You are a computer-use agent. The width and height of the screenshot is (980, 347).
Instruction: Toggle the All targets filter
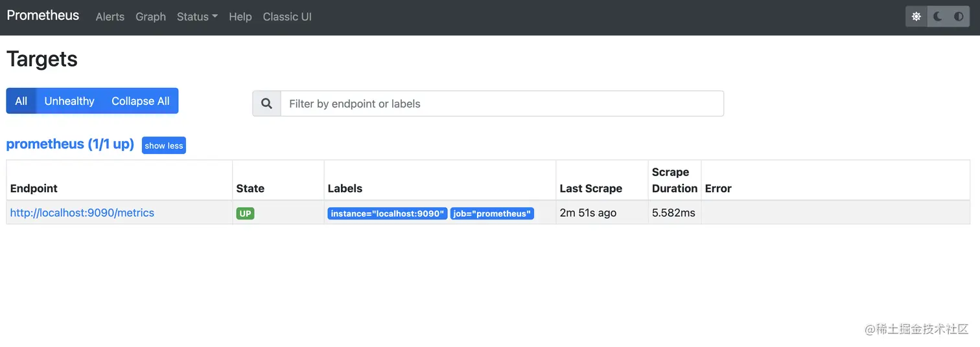tap(21, 101)
